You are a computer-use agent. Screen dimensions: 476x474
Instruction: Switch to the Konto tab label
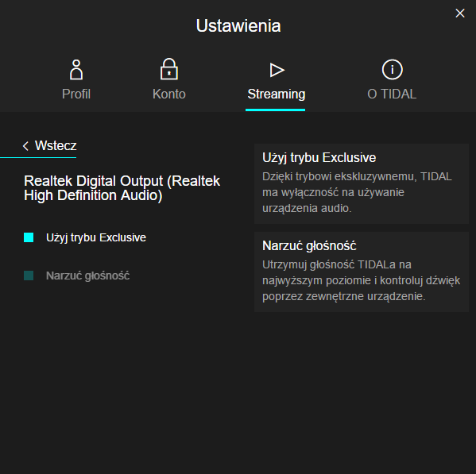point(169,94)
